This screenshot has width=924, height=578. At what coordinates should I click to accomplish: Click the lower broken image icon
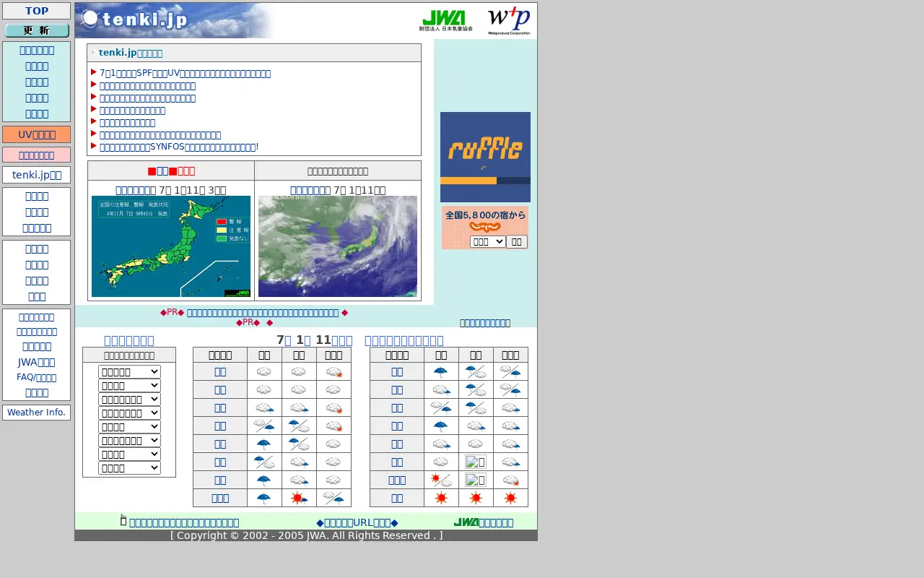tap(476, 480)
